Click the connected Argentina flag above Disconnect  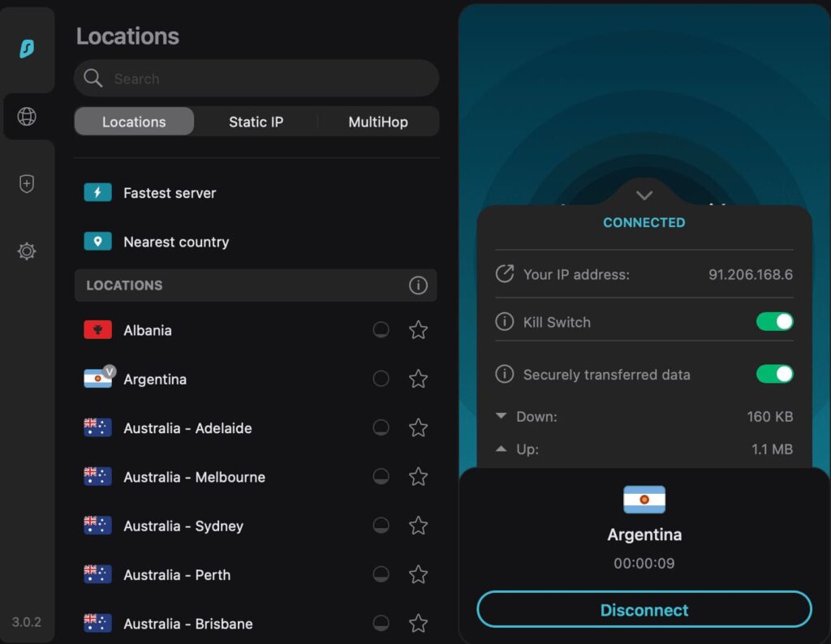point(644,500)
